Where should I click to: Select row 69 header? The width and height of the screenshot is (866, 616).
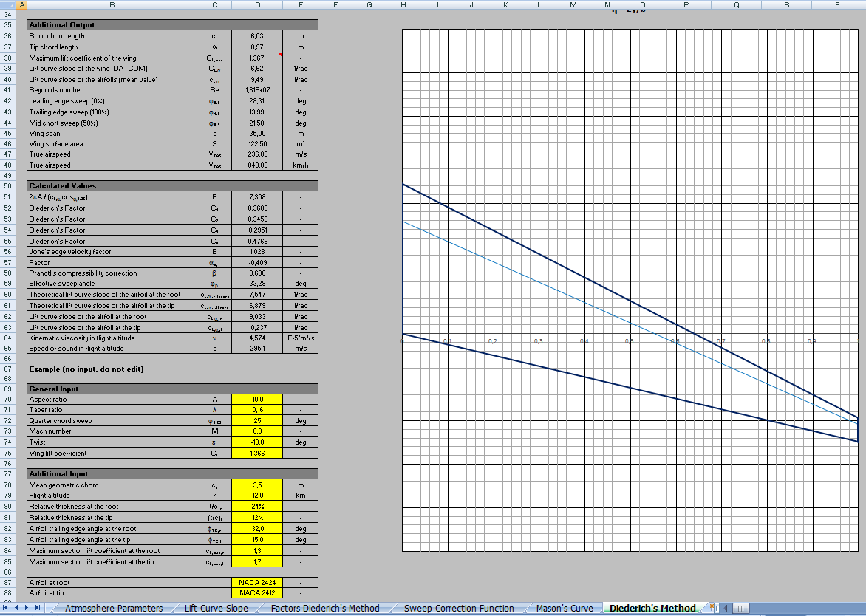pos(8,389)
